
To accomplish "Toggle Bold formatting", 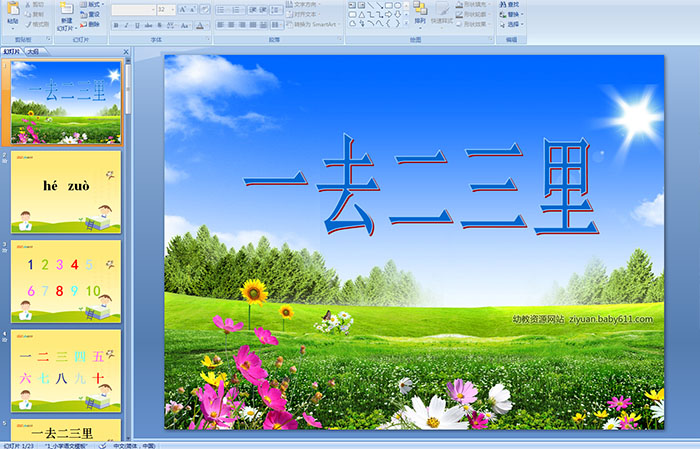I will [116, 25].
